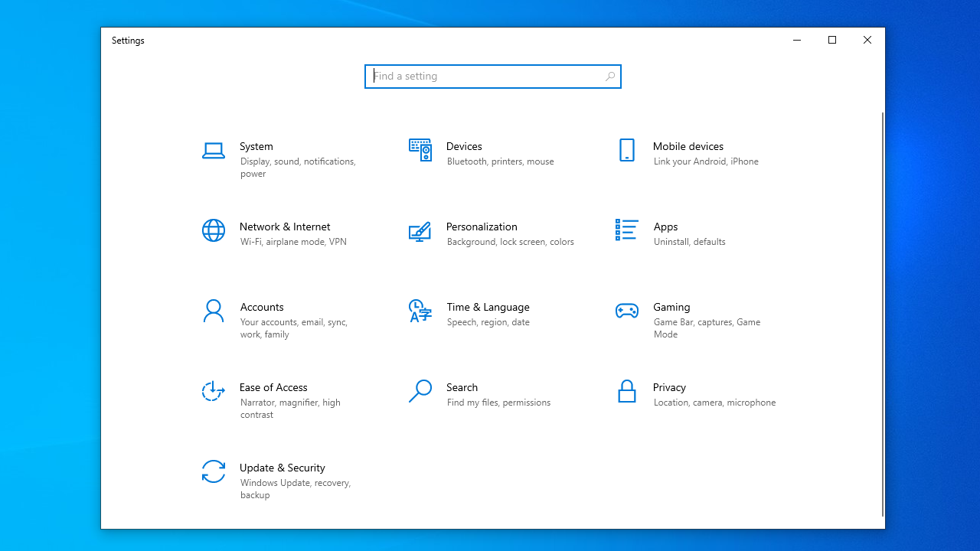Click the Time & Language icon
The image size is (980, 551).
(x=420, y=311)
